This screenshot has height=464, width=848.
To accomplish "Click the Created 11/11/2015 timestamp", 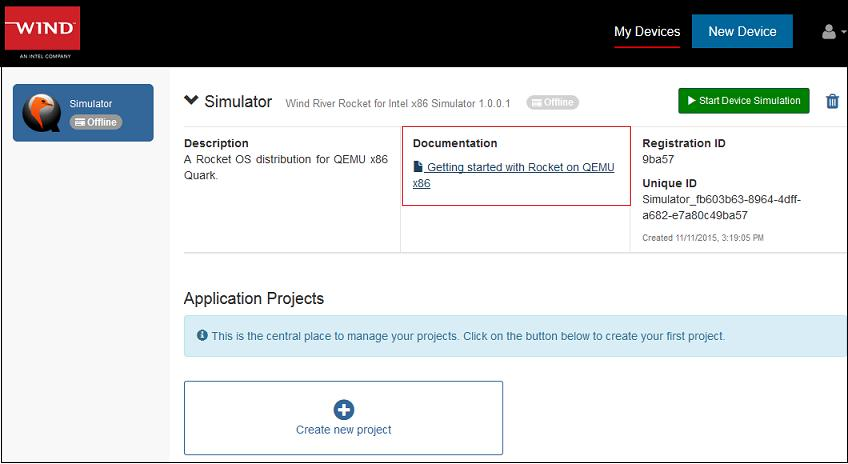I will [703, 237].
